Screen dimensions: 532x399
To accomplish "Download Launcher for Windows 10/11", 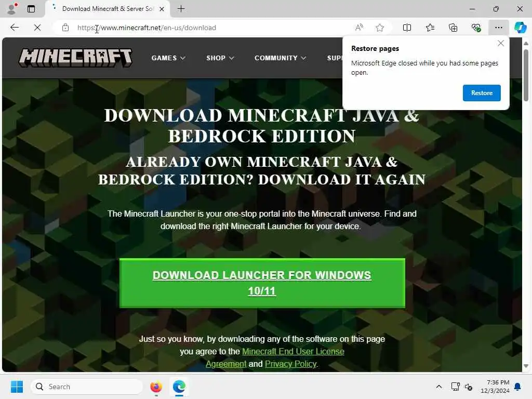I will point(262,283).
